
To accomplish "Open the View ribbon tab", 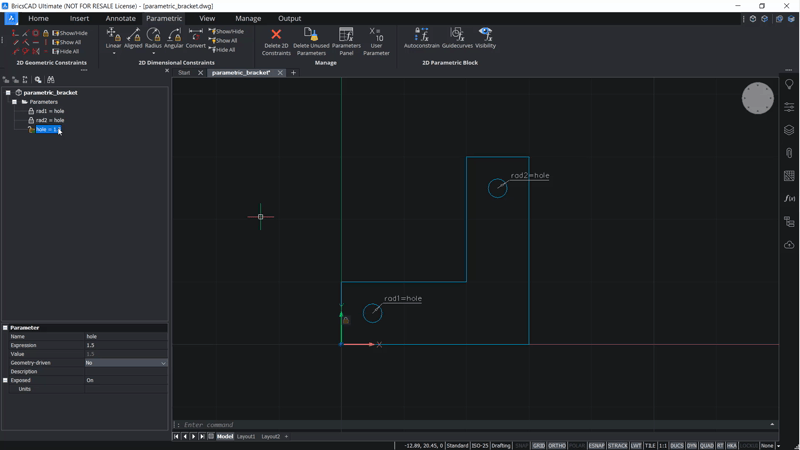I will coord(207,18).
